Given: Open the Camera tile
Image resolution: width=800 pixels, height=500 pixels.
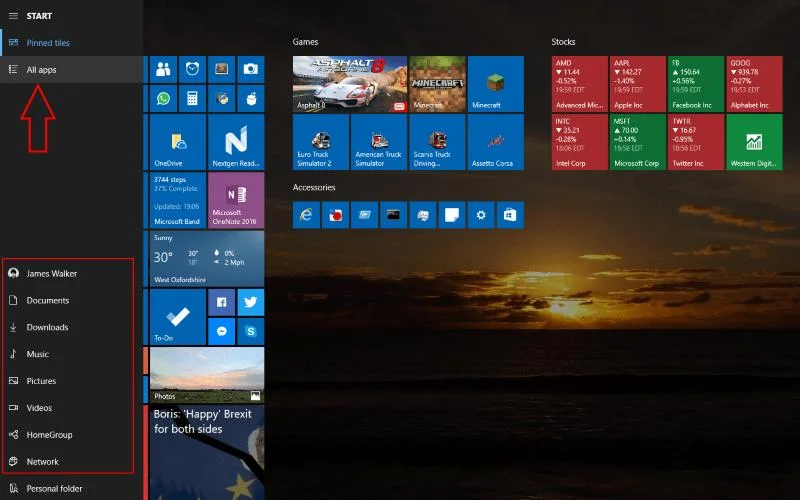Looking at the screenshot, I should pyautogui.click(x=251, y=69).
